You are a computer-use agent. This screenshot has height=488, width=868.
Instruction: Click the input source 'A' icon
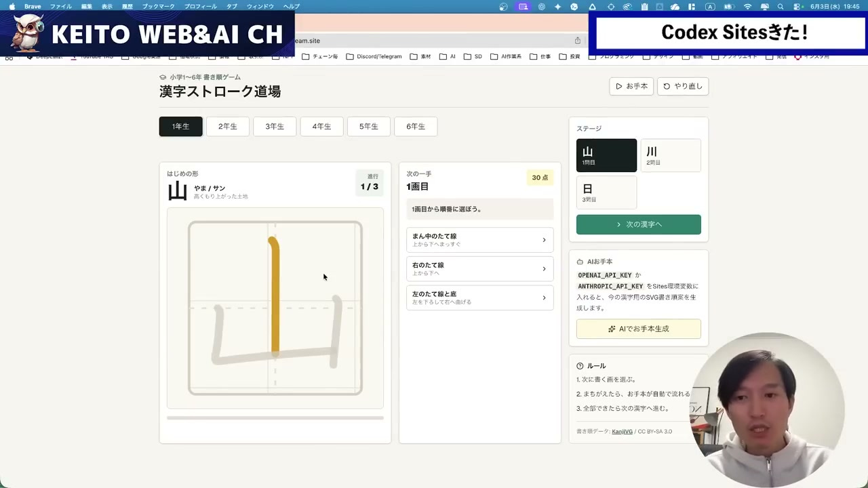pyautogui.click(x=710, y=6)
